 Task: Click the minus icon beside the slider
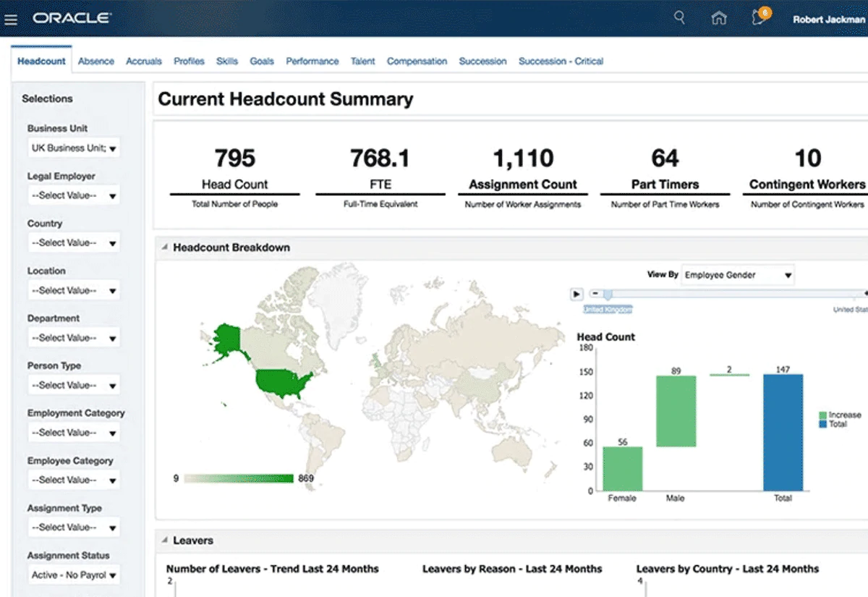click(x=595, y=294)
